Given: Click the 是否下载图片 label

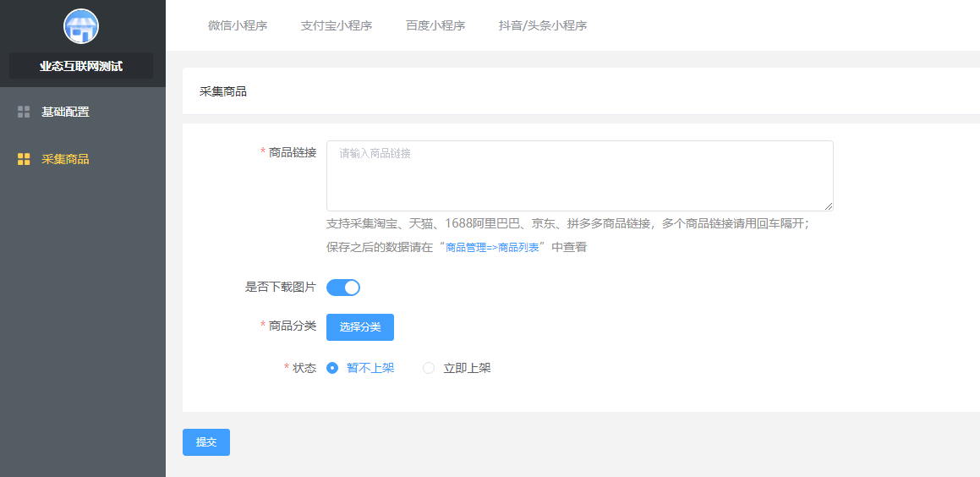Looking at the screenshot, I should pos(281,288).
